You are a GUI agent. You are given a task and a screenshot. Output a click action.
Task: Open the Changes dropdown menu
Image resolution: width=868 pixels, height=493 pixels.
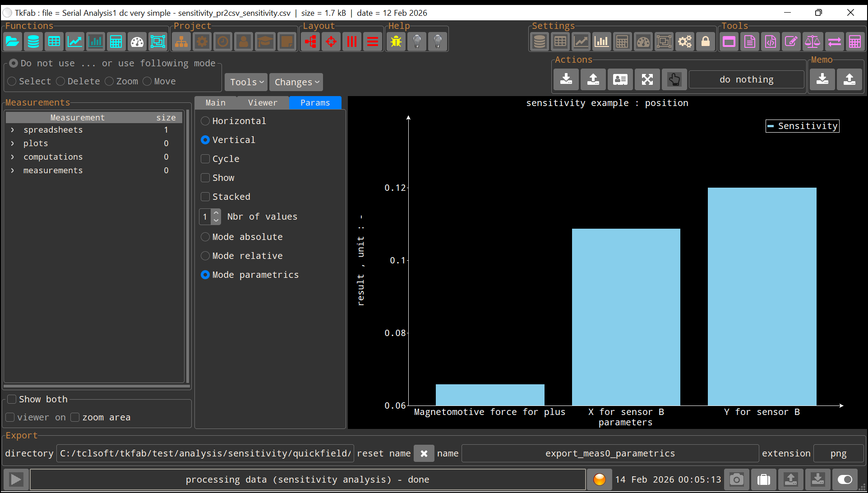coord(296,82)
